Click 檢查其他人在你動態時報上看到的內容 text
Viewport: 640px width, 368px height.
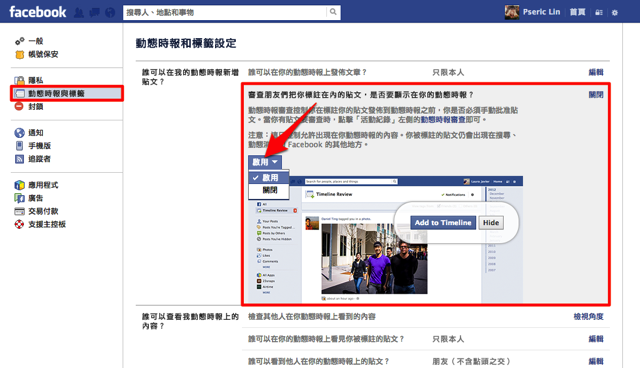point(312,317)
